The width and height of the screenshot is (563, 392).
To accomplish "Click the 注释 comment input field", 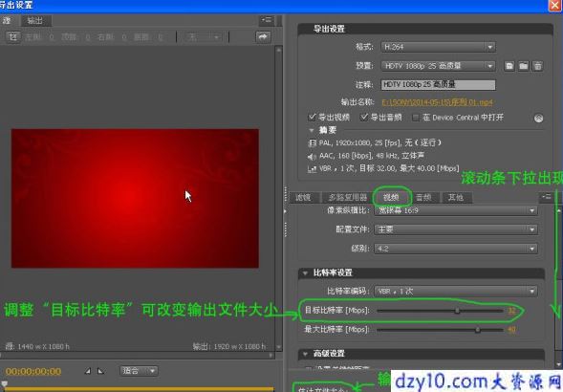I will [438, 85].
